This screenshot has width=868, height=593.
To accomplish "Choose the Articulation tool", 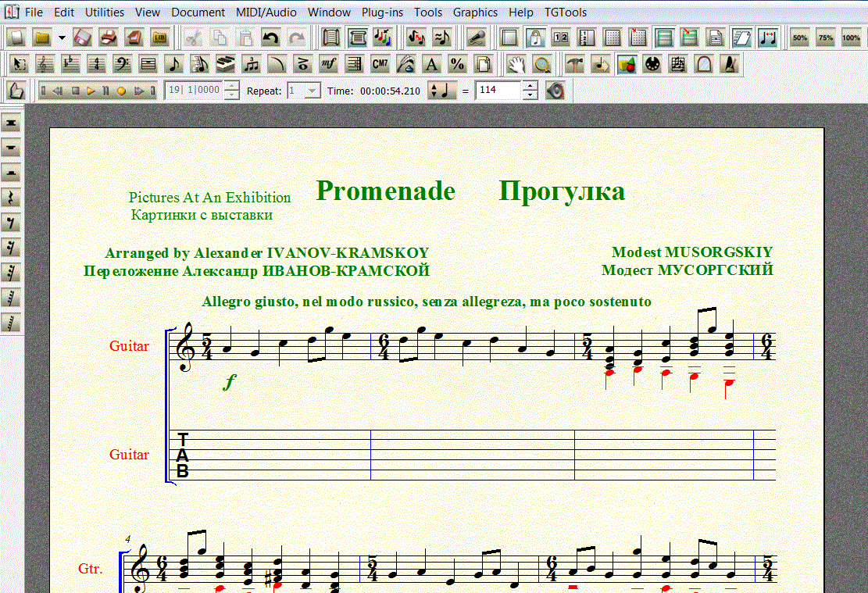I will 303,64.
